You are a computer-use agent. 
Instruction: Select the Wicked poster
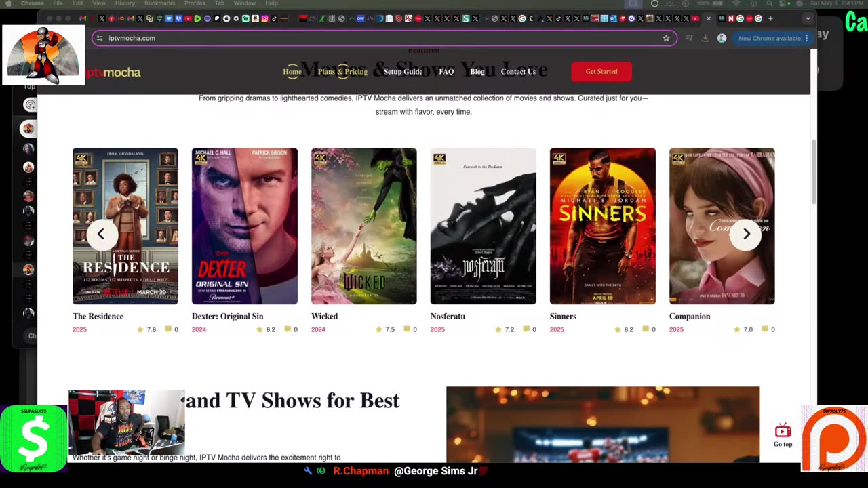[364, 226]
